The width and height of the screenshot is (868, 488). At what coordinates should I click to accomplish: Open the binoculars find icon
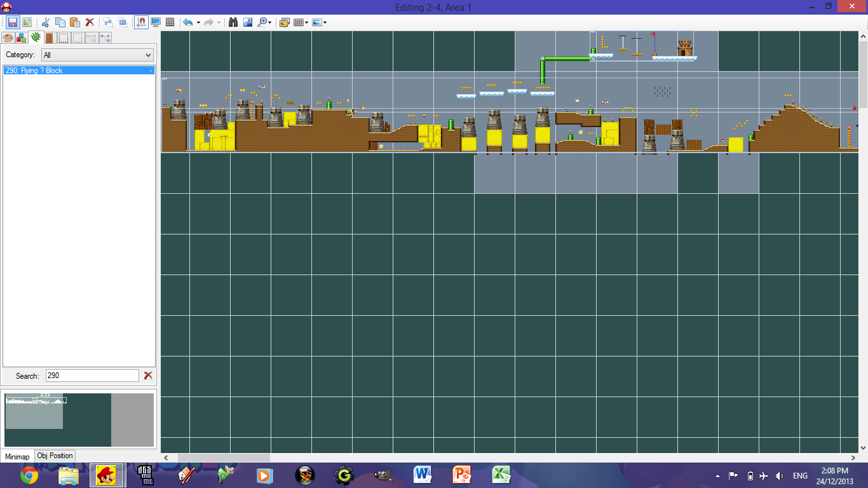pos(233,22)
